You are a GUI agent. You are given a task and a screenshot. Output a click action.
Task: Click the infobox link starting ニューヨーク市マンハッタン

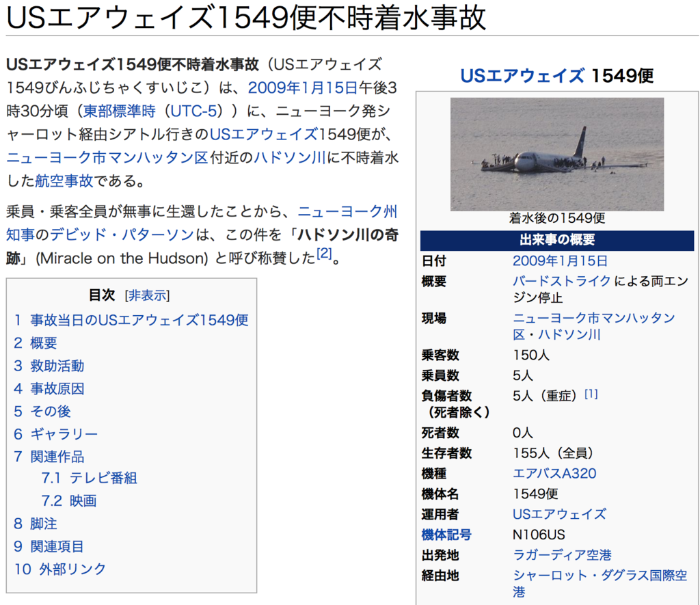click(x=594, y=326)
